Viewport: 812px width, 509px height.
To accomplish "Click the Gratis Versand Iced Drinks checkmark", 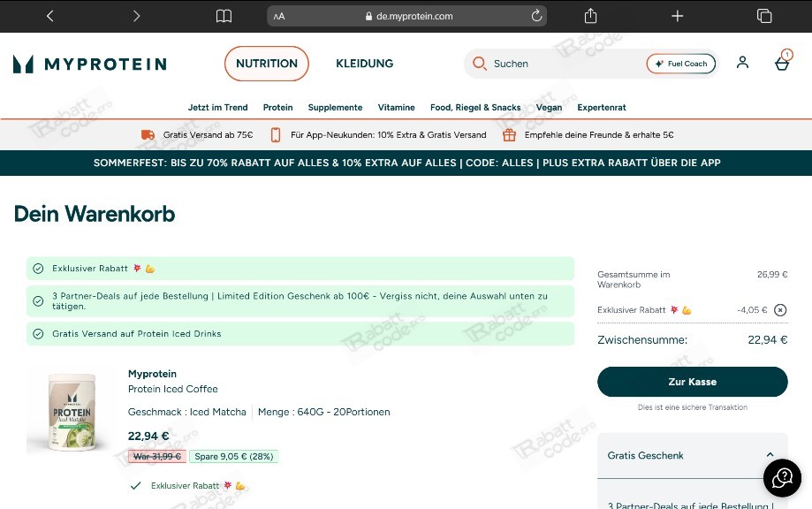I will pos(38,334).
